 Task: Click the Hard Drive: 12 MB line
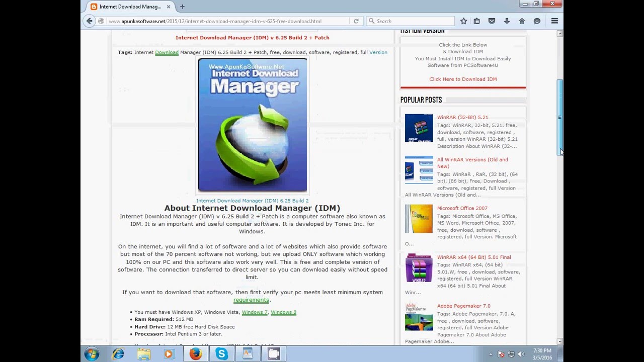(185, 327)
